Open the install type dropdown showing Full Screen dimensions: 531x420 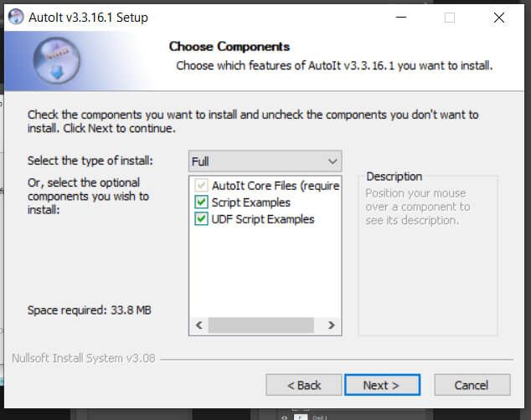pos(265,161)
